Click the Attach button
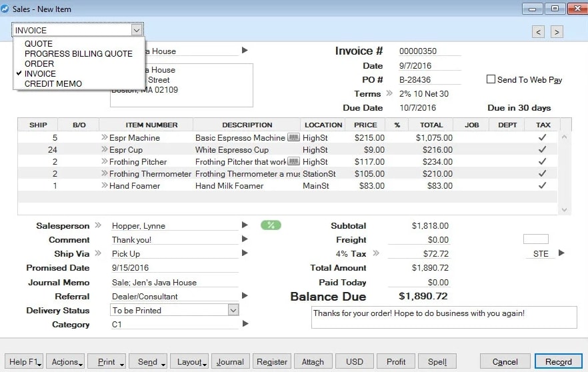Viewport: 588px width, 372px height. coord(313,361)
